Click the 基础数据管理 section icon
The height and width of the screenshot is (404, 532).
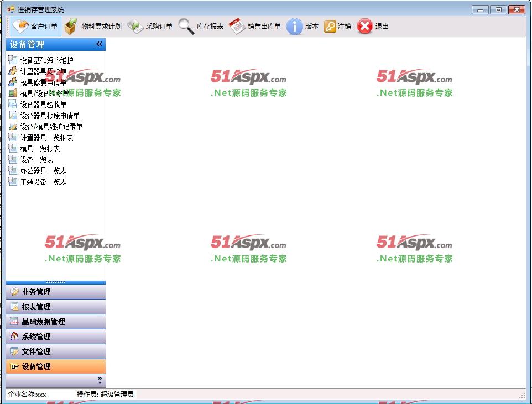coord(14,322)
